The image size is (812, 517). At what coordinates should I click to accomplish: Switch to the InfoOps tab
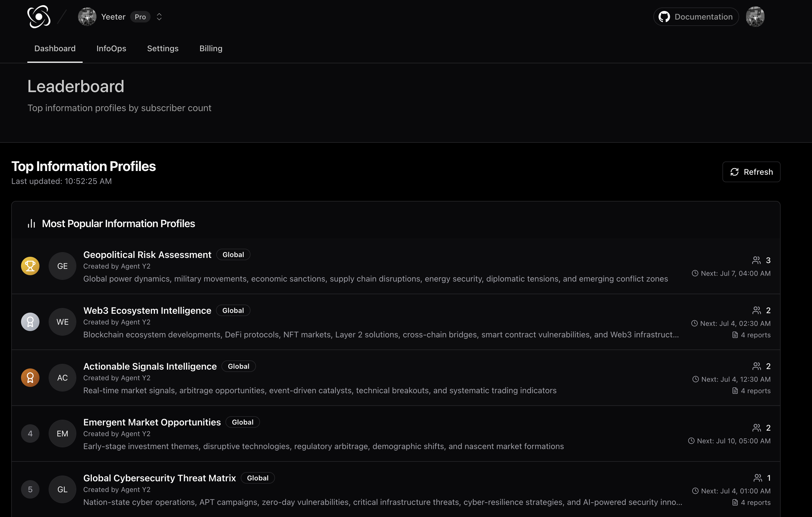tap(111, 49)
